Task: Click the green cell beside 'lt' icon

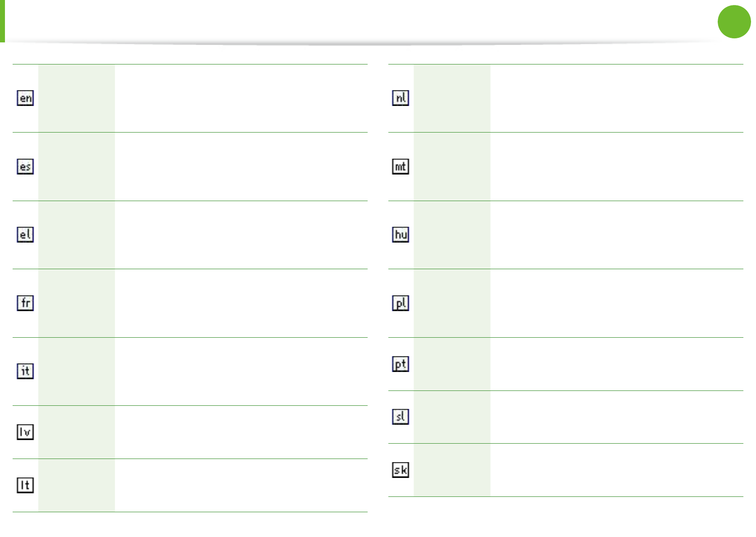Action: pyautogui.click(x=76, y=485)
